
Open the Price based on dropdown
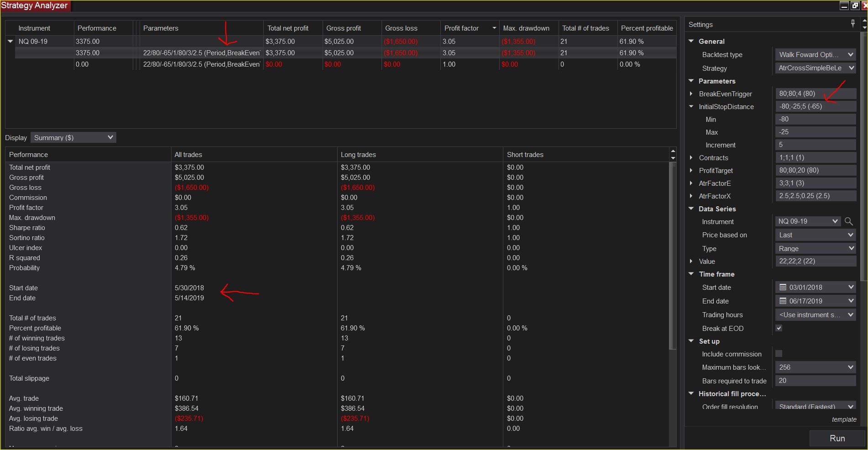816,235
